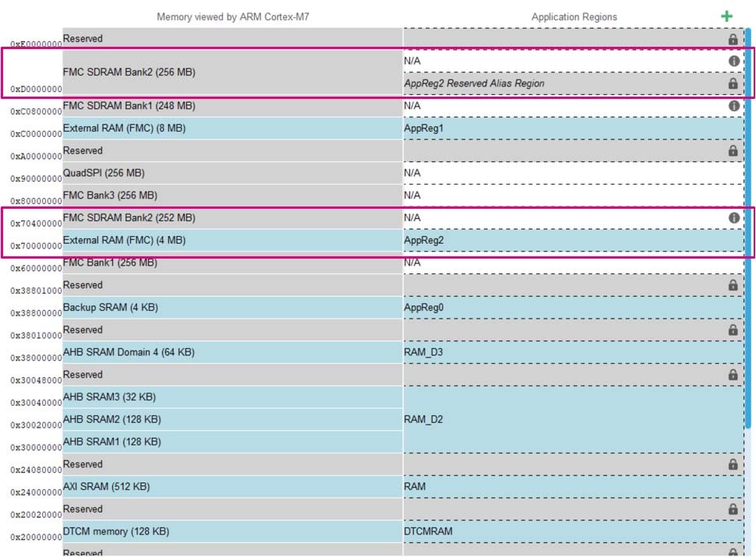The width and height of the screenshot is (756, 557).
Task: Click address label 0xD0000000
Action: click(36, 89)
